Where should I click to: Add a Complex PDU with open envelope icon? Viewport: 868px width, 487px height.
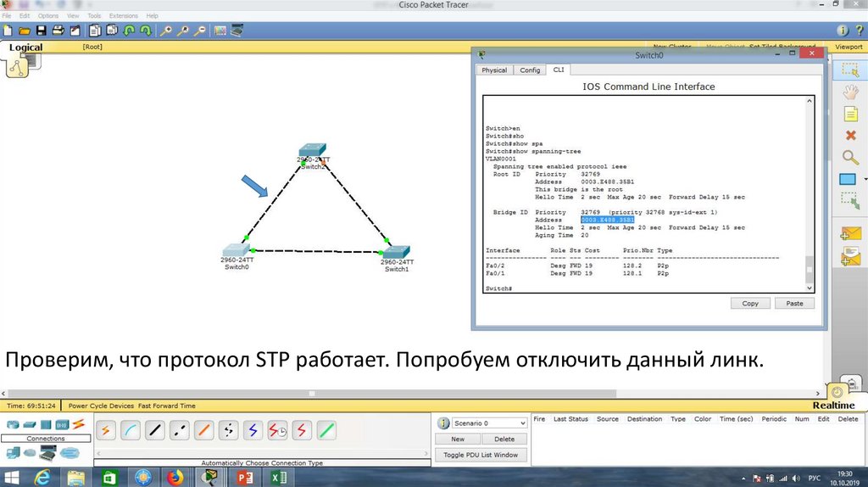click(850, 257)
